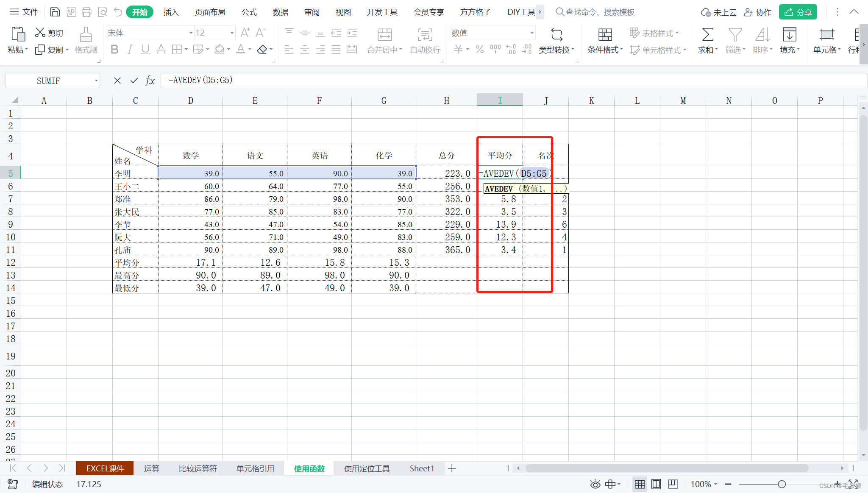The image size is (868, 493).
Task: Click the font color A icon
Action: click(240, 50)
